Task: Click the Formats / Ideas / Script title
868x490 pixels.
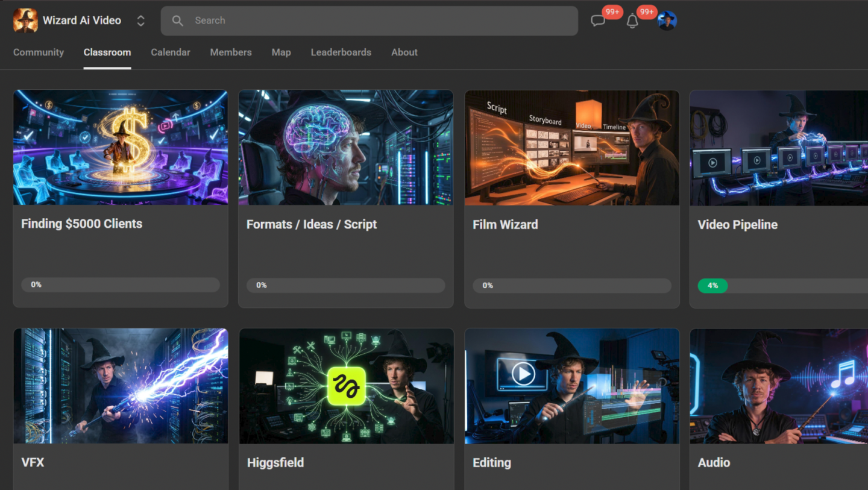Action: point(312,224)
